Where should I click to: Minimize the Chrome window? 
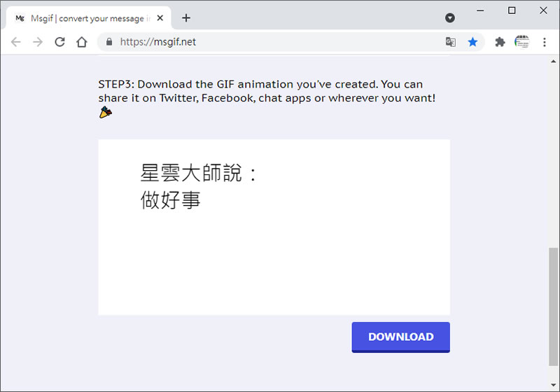tap(480, 10)
